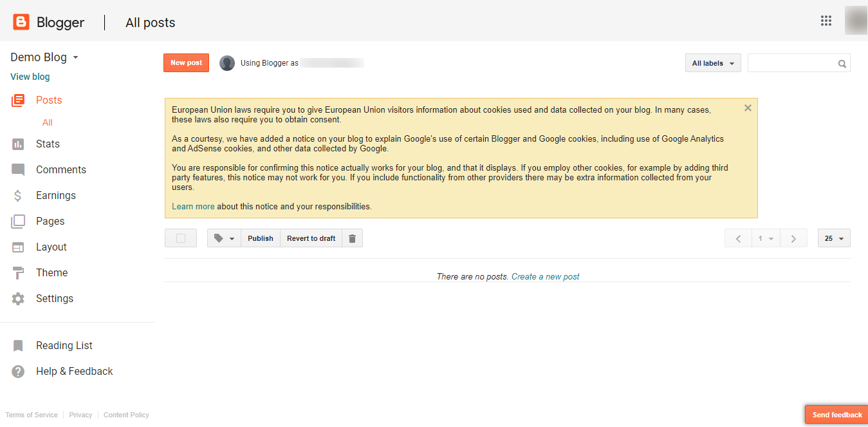Click the 'There are no posts.' message
The width and height of the screenshot is (868, 427).
pos(473,277)
